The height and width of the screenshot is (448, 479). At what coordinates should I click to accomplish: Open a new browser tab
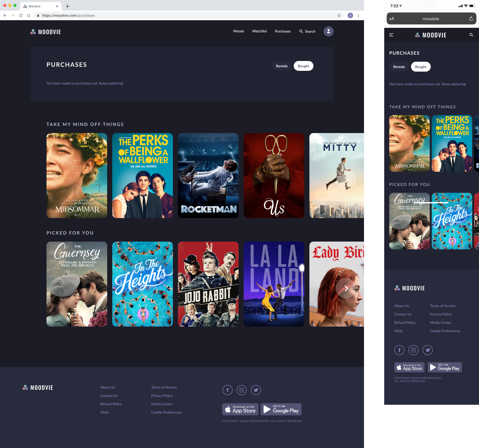pos(67,6)
